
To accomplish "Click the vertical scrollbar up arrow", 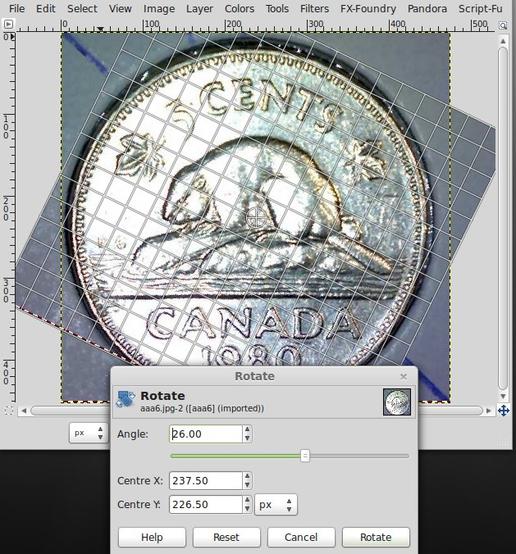I will point(503,41).
